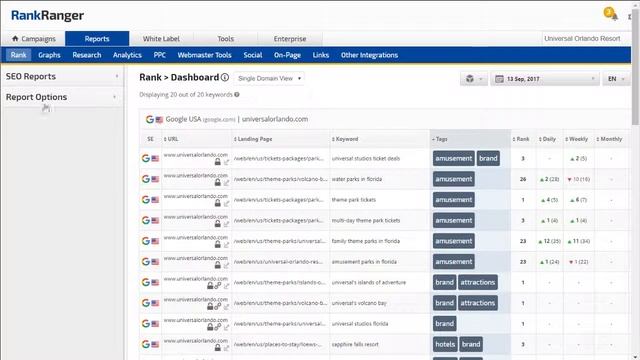Click brand tag in universal studios florida row
The width and height of the screenshot is (640, 360).
click(x=444, y=324)
